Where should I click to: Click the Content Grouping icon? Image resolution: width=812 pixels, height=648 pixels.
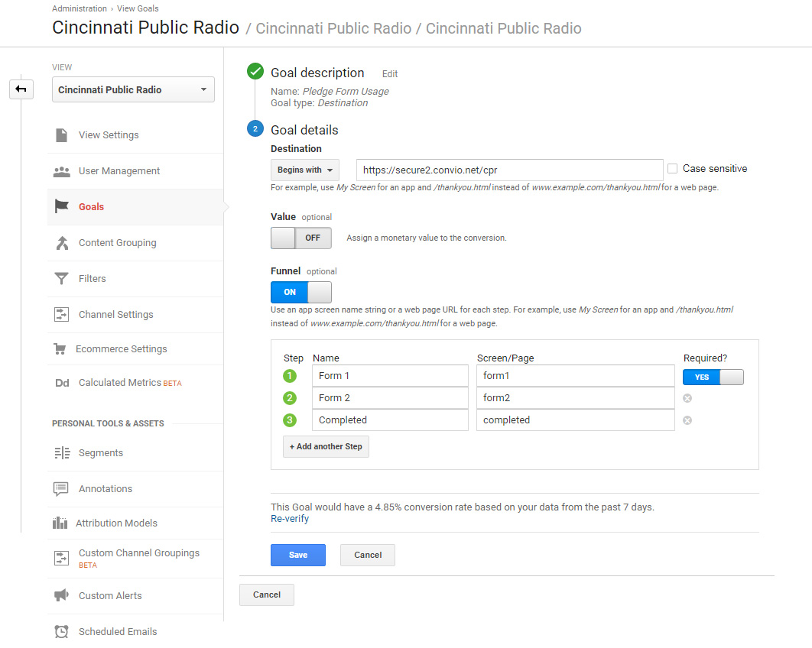62,243
